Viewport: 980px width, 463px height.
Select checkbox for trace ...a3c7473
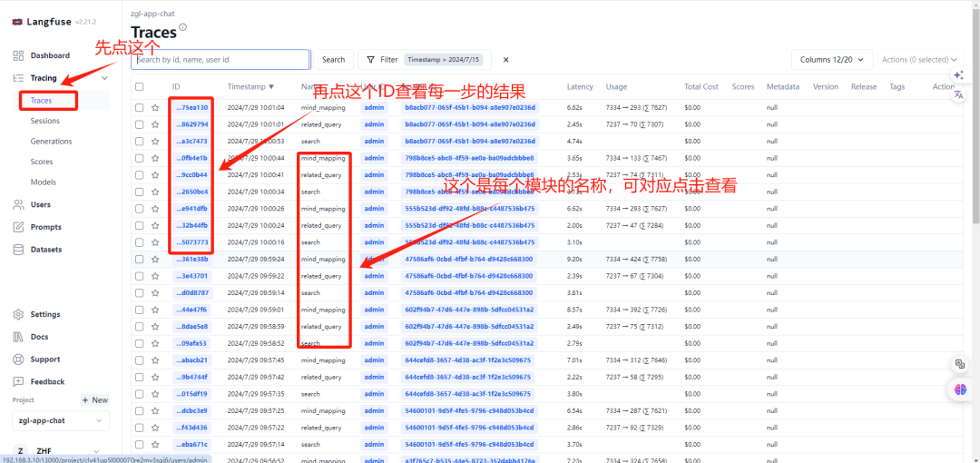[x=140, y=142]
